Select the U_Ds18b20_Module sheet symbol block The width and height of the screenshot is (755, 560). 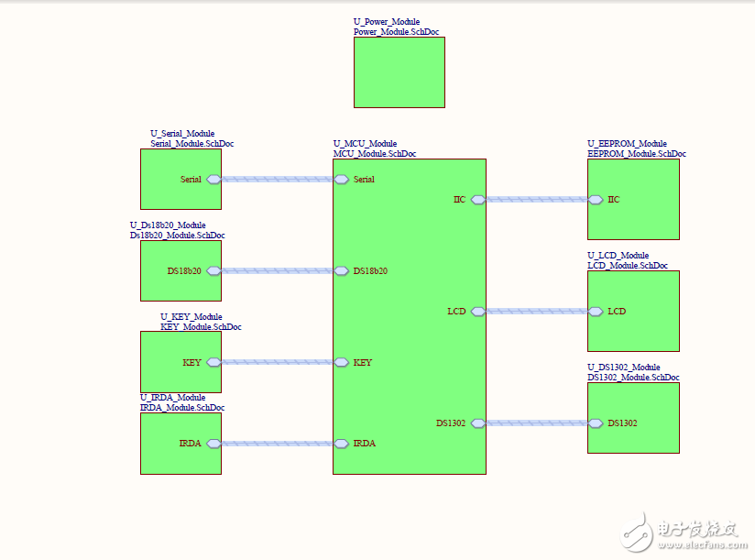click(181, 270)
